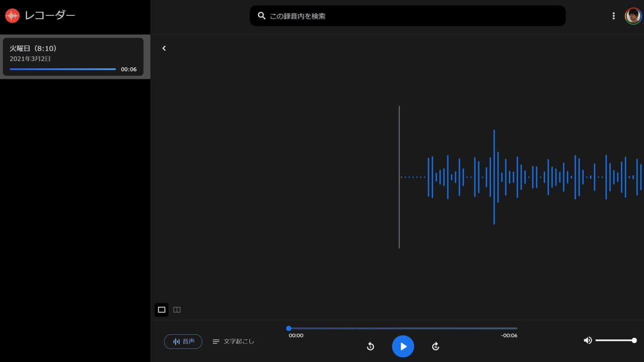Toggle playback with the play button
Viewport: 644px width, 362px height.
(403, 346)
